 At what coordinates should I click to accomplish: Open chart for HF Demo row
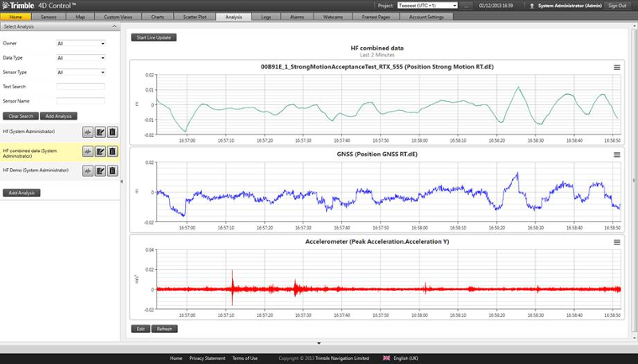[88, 170]
